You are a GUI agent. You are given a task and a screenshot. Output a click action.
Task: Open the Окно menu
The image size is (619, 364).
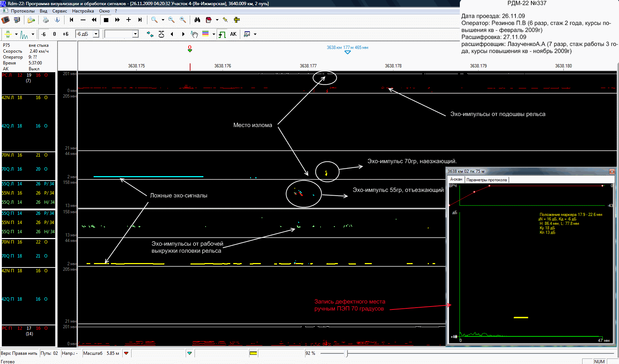coord(105,11)
